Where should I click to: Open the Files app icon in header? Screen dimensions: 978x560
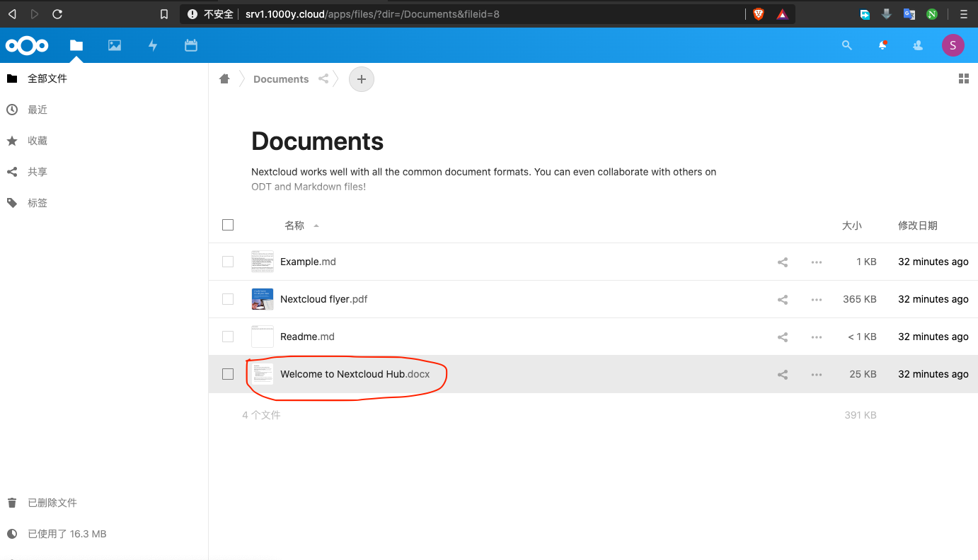point(76,45)
